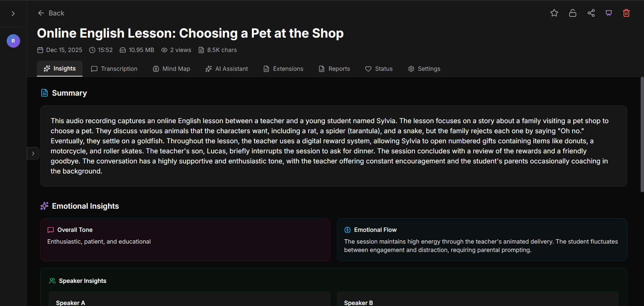Click the unlock padlock icon
Image resolution: width=644 pixels, height=306 pixels.
coord(573,13)
